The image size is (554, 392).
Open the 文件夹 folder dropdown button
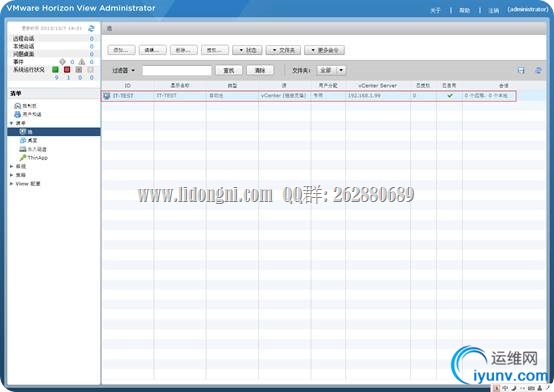point(283,50)
